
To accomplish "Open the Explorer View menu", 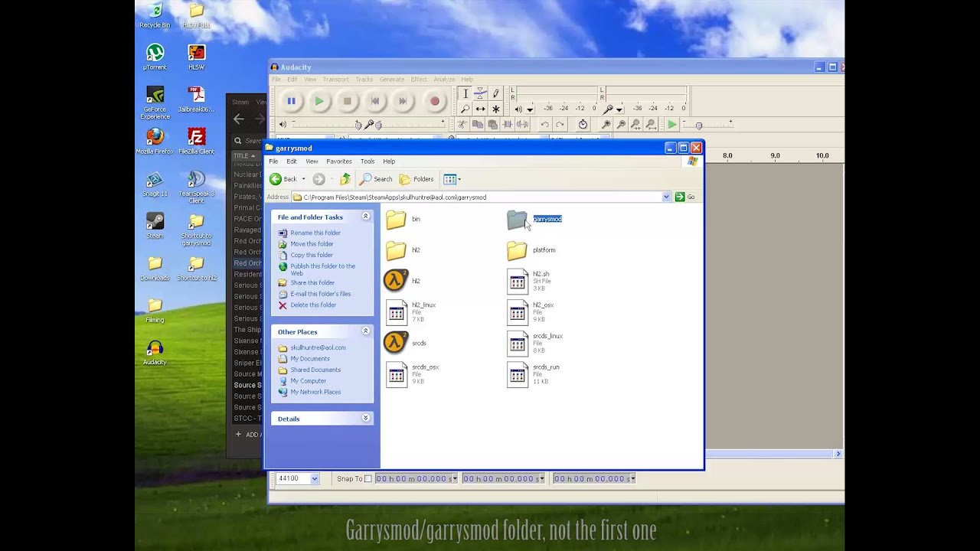I will (312, 161).
